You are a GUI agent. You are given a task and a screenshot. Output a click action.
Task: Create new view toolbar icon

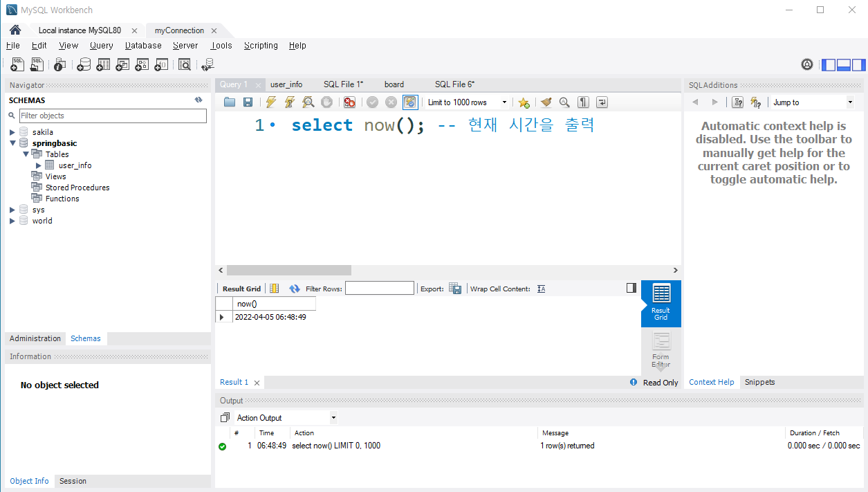point(122,64)
